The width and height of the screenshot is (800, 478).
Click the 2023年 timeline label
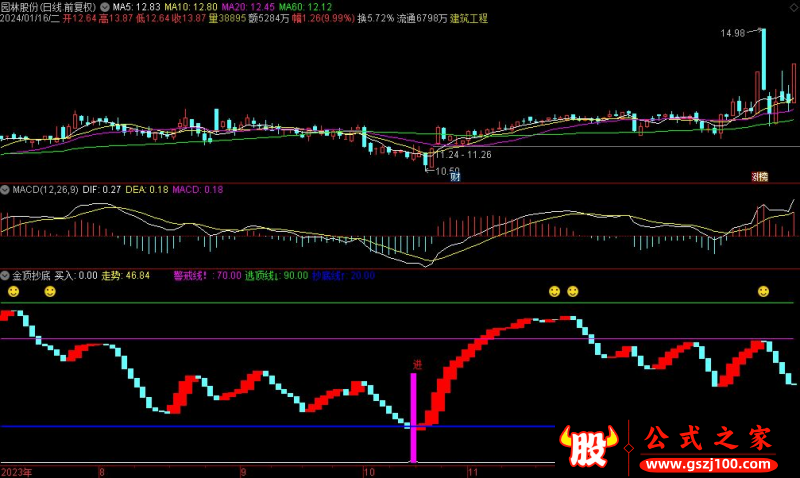(x=16, y=471)
